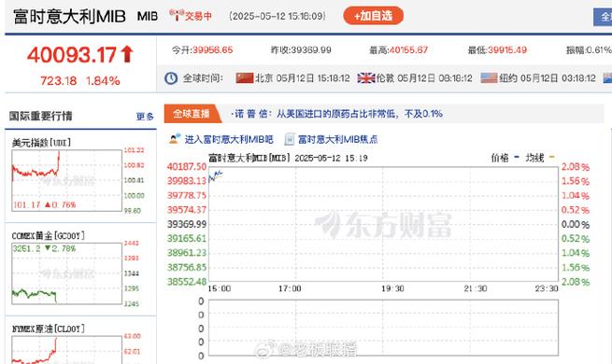Click the UK flag beside 伦敦 time

click(x=366, y=78)
